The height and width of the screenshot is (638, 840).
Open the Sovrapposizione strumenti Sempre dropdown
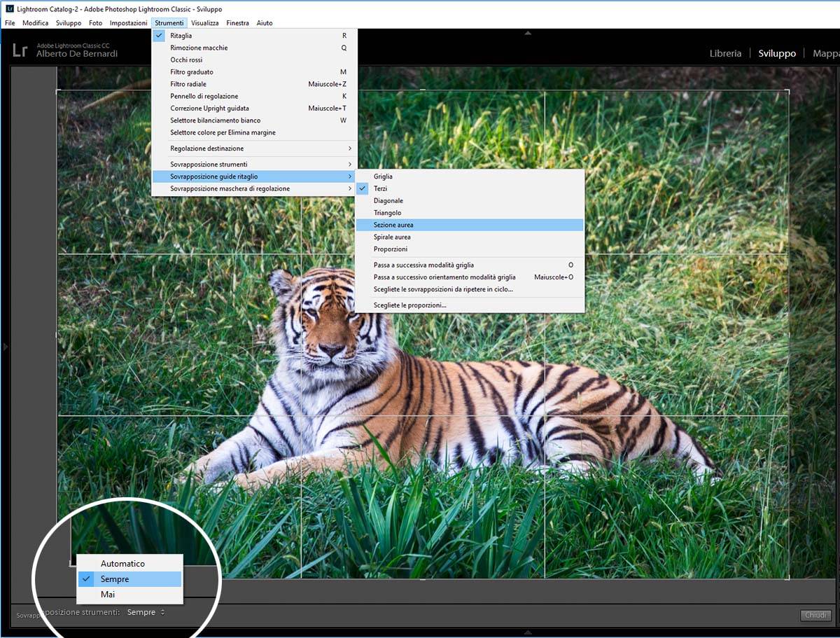[146, 612]
